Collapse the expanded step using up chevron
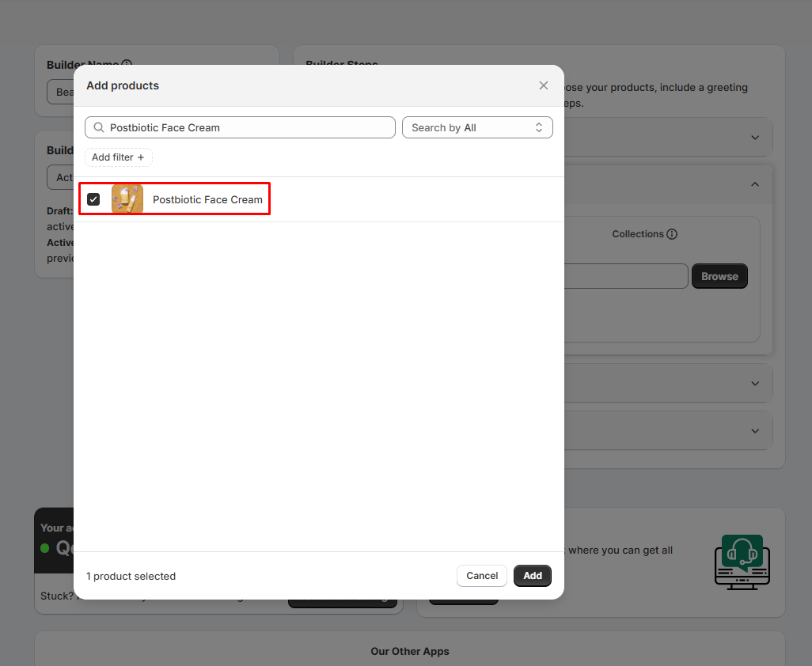812x666 pixels. pyautogui.click(x=755, y=184)
